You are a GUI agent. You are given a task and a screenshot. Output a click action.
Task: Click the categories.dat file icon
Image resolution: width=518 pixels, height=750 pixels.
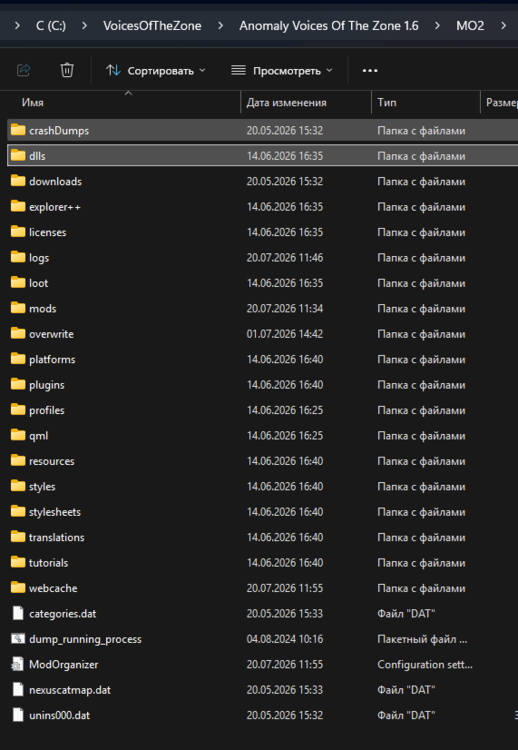click(18, 613)
